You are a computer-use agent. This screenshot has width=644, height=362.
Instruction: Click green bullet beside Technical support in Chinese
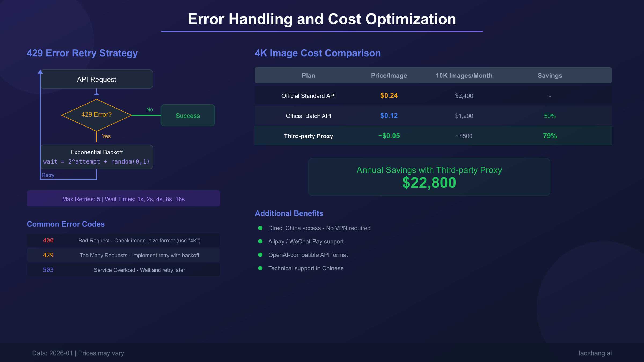tap(260, 268)
